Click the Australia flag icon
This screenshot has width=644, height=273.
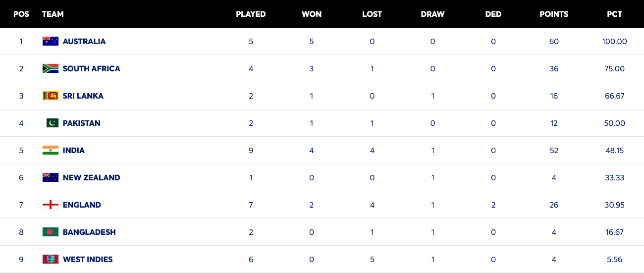coord(51,41)
